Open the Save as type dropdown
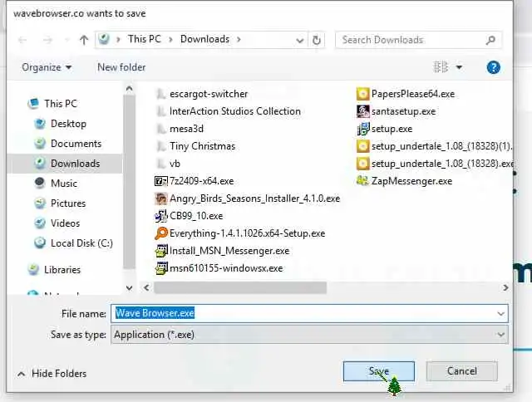The height and width of the screenshot is (402, 532). click(x=309, y=335)
